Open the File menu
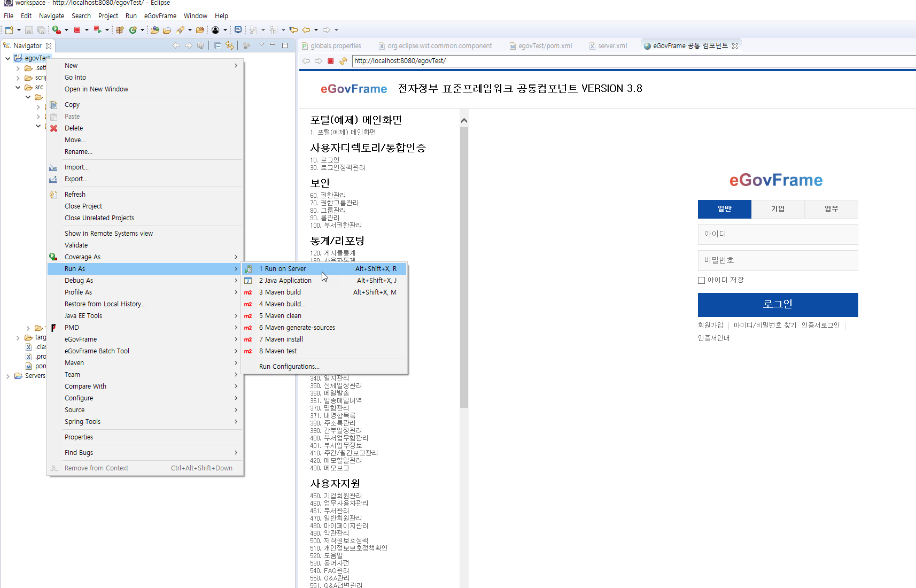Image resolution: width=916 pixels, height=588 pixels. click(9, 16)
